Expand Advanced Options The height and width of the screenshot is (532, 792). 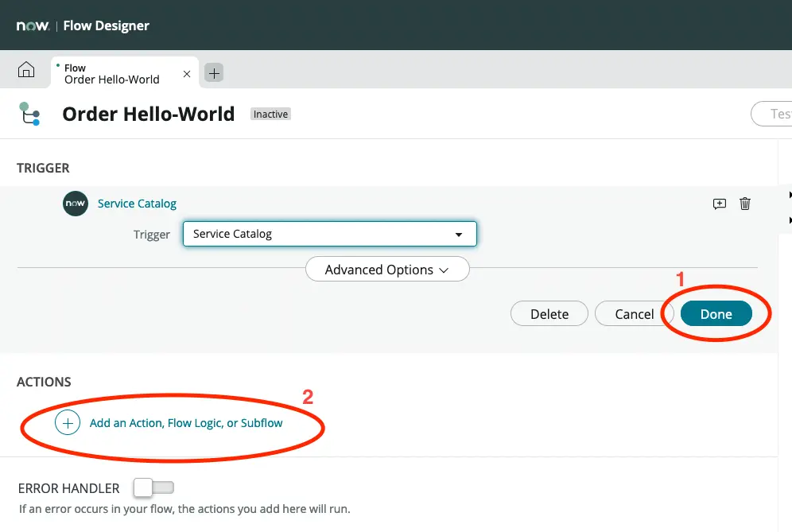pyautogui.click(x=387, y=270)
